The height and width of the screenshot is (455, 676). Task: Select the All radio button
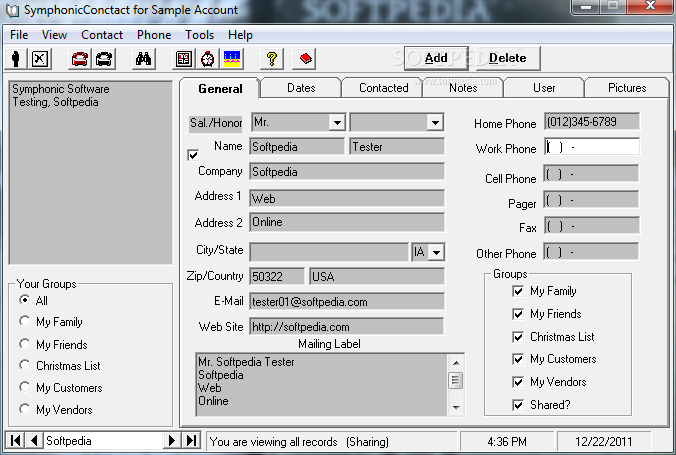coord(25,300)
